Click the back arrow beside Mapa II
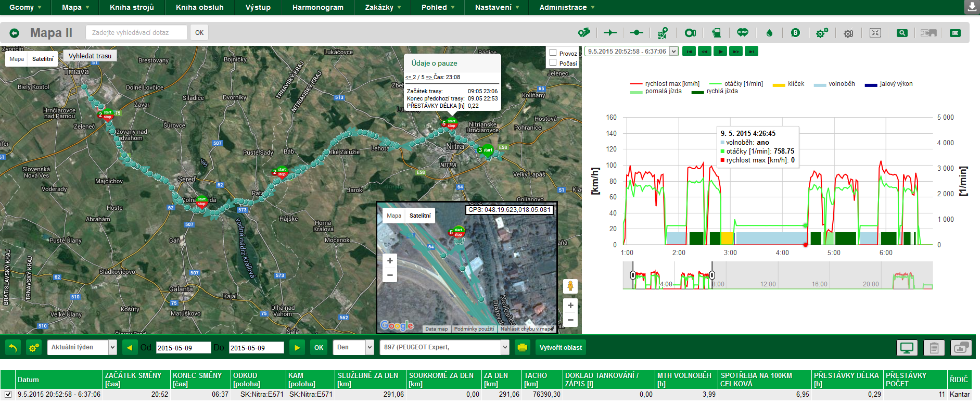980x404 pixels. (15, 33)
